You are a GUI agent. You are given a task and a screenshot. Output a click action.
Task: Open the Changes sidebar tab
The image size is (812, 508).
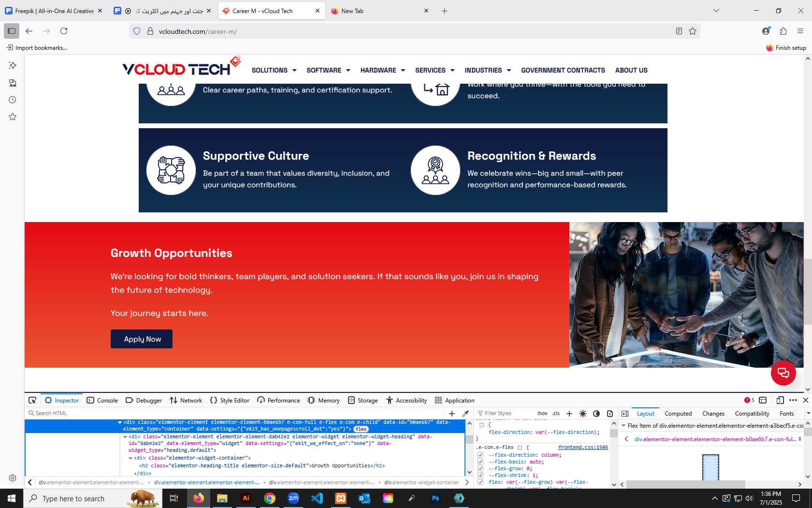713,414
